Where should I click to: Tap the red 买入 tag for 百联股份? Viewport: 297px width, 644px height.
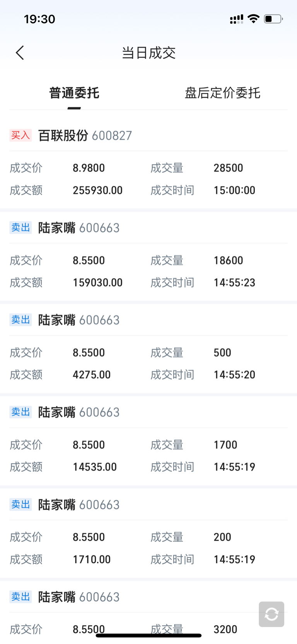20,135
